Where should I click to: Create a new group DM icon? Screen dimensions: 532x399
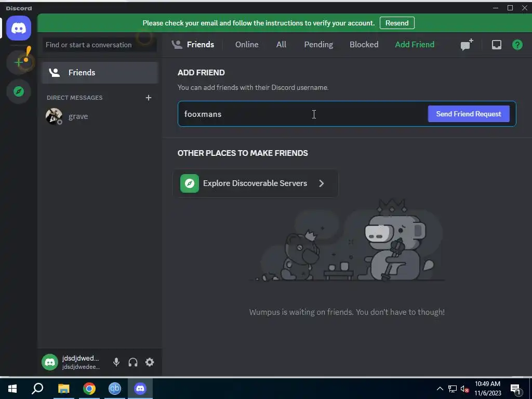click(467, 45)
